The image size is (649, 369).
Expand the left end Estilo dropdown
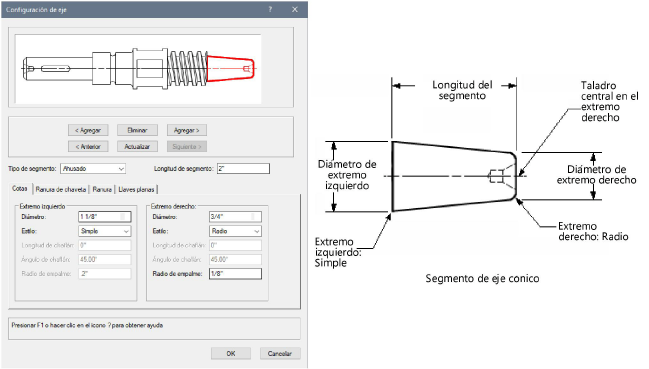point(105,231)
